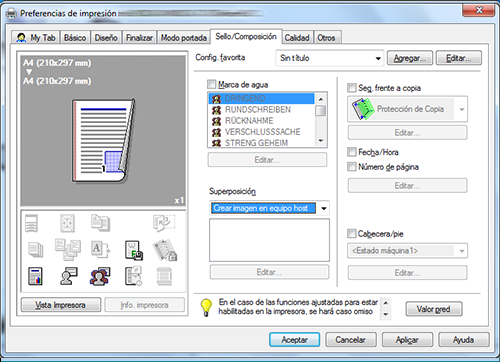Image resolution: width=500 pixels, height=362 pixels.
Task: Confirm settings with Aceptar
Action: coord(294,340)
